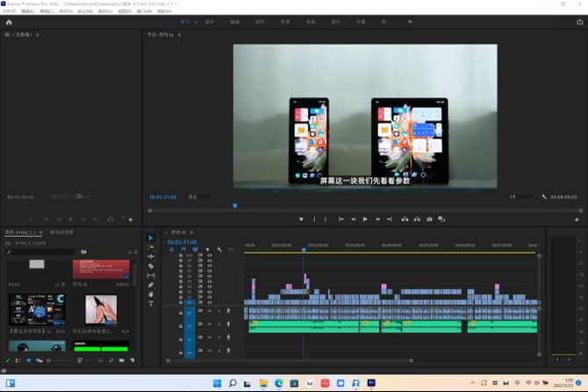Select the Slip tool
Screen dimensions: 588x392
[151, 275]
